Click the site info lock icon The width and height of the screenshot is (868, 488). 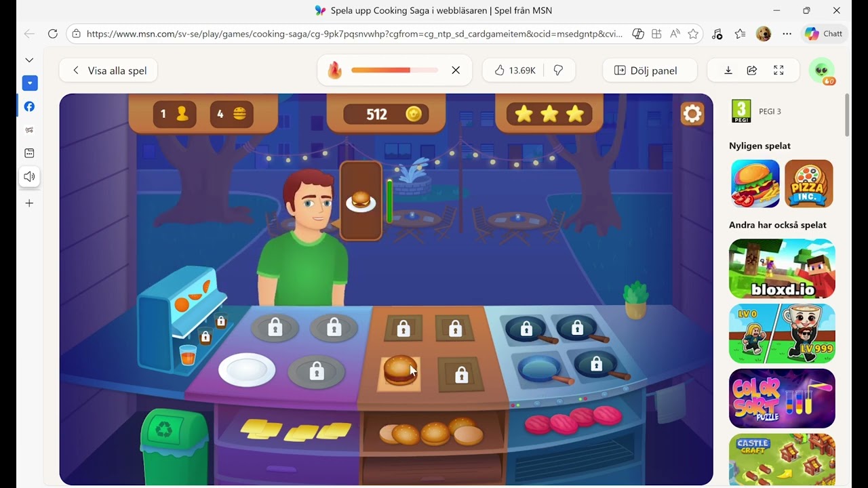click(x=76, y=33)
